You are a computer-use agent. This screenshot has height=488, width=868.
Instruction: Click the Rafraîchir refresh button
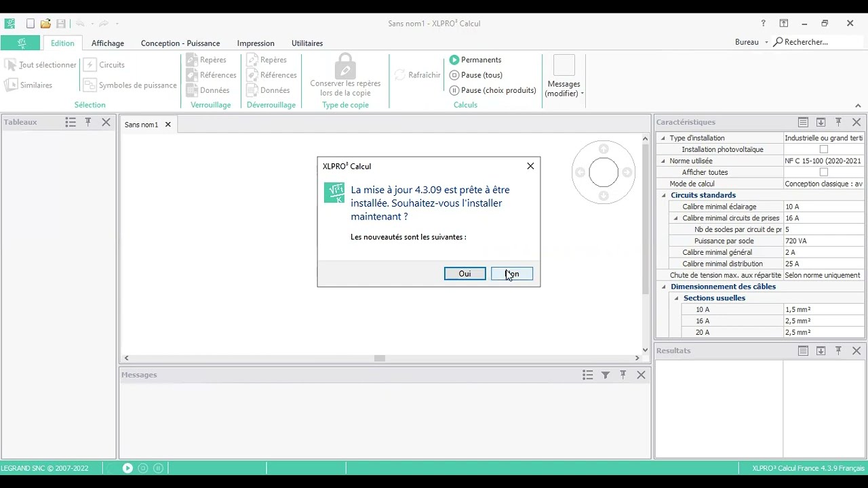418,75
